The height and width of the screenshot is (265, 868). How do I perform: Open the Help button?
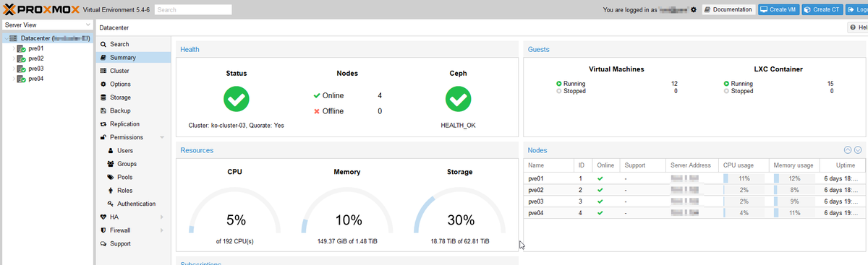[x=858, y=27]
